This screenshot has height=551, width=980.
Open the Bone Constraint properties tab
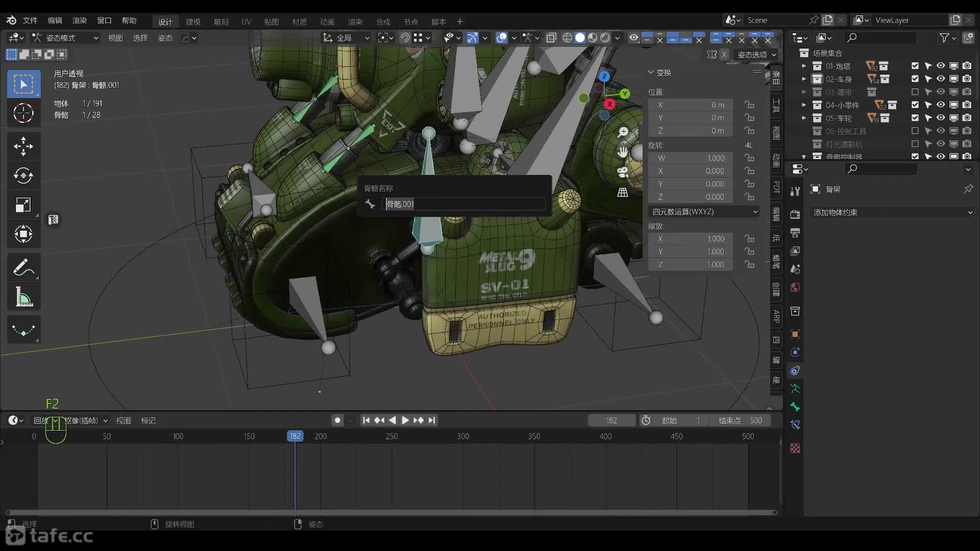click(x=795, y=425)
